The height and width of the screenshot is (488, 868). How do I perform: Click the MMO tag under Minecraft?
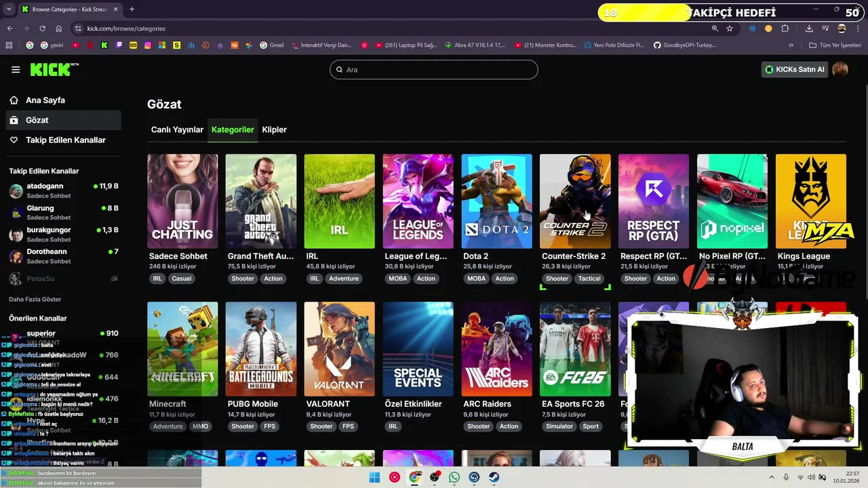coord(200,426)
